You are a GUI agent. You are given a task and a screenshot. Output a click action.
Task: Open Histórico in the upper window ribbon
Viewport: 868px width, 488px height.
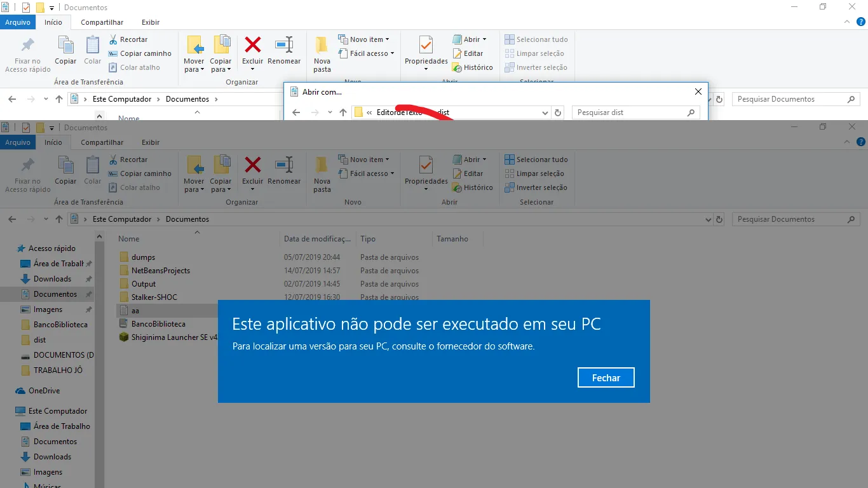[473, 67]
